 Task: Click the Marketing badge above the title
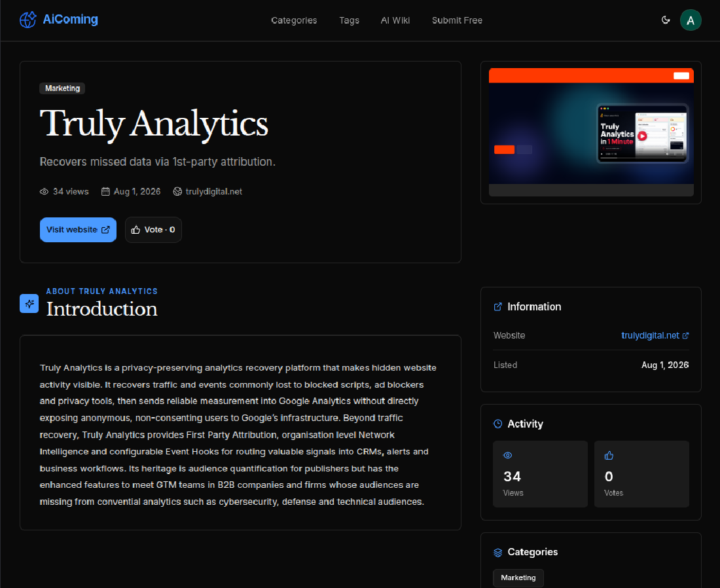tap(62, 88)
